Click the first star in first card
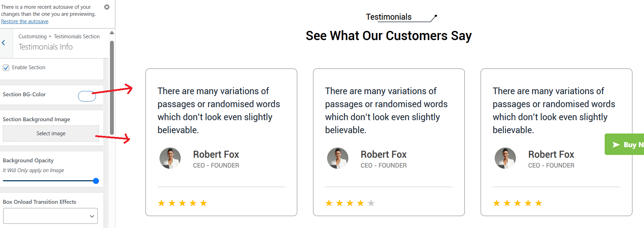Screen dimensions: 644x228 pos(161,203)
